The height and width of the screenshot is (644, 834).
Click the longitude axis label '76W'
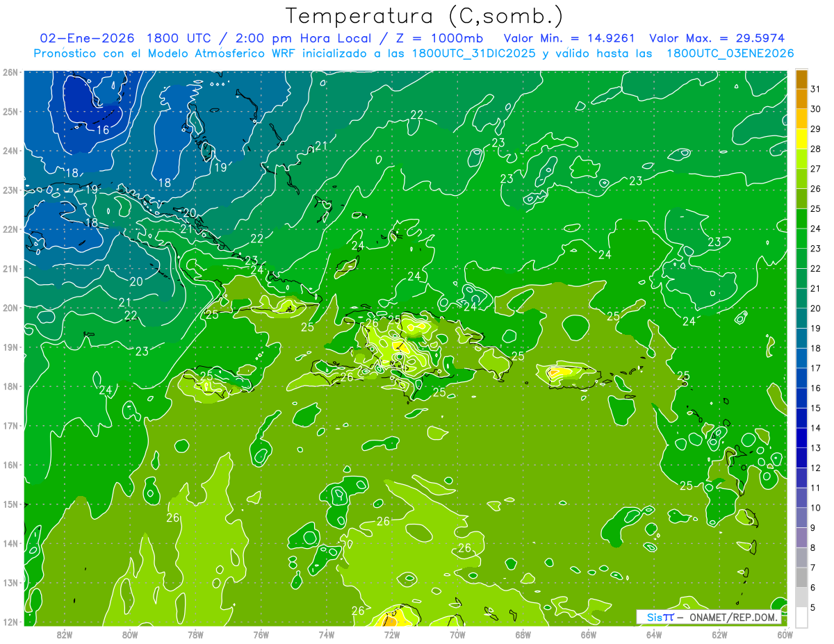tap(261, 634)
